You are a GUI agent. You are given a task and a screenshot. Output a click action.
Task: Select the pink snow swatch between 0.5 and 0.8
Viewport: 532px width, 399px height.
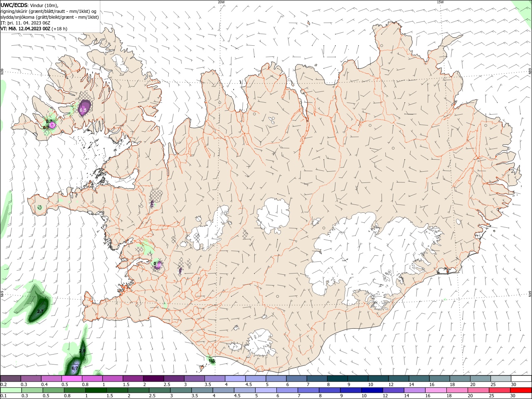(x=71, y=379)
